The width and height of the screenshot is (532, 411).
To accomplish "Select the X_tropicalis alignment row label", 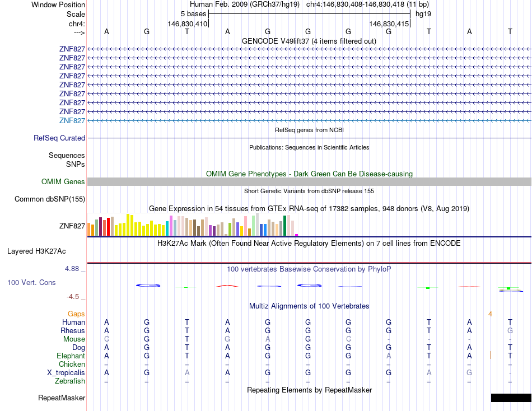I will [66, 373].
